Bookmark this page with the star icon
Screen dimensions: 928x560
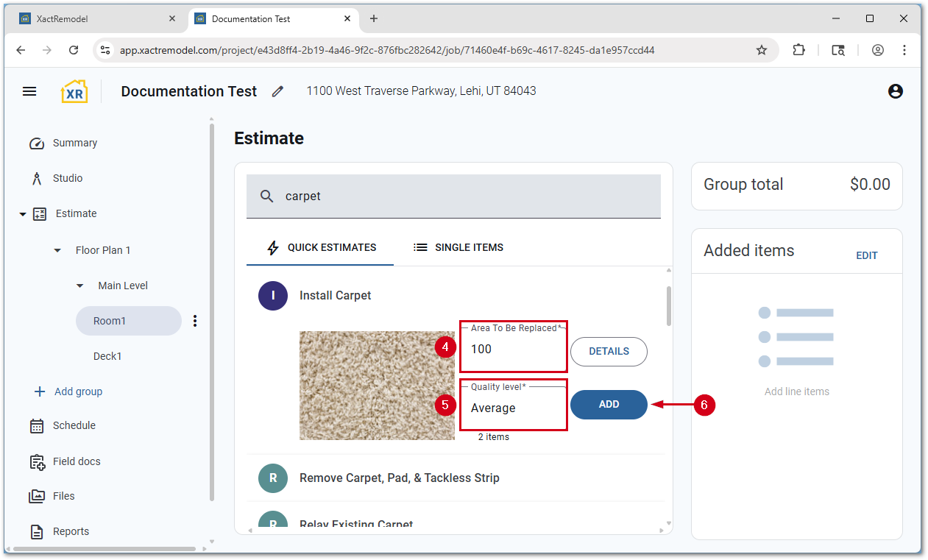(x=762, y=50)
